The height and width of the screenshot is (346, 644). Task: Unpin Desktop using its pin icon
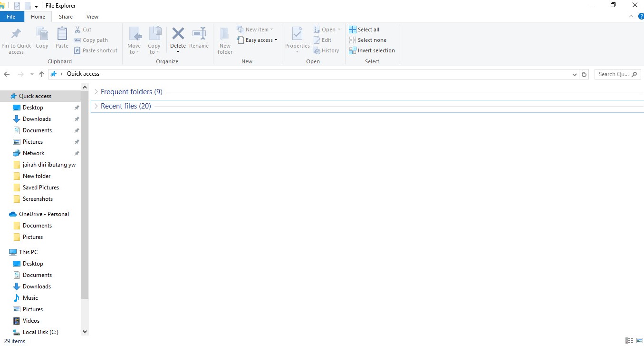[77, 108]
